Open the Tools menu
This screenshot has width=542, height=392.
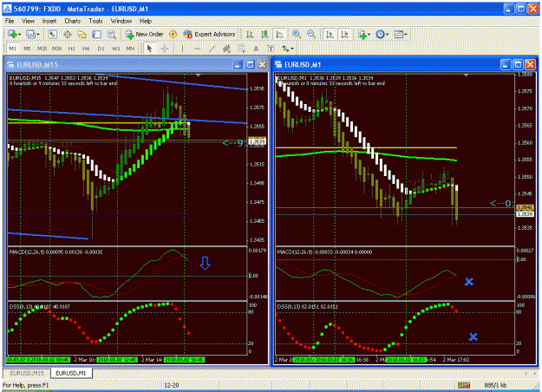pos(95,21)
